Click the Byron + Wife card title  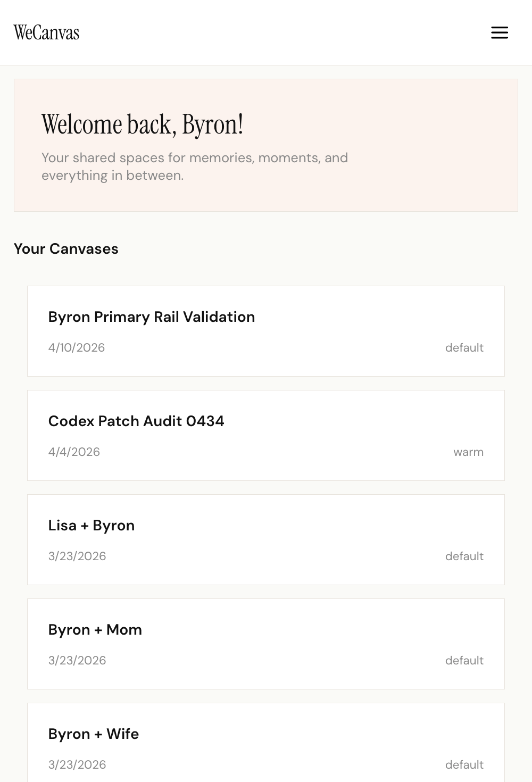point(94,734)
